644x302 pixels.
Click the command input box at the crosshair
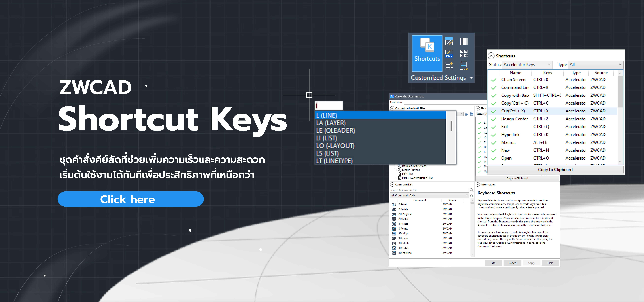click(329, 106)
